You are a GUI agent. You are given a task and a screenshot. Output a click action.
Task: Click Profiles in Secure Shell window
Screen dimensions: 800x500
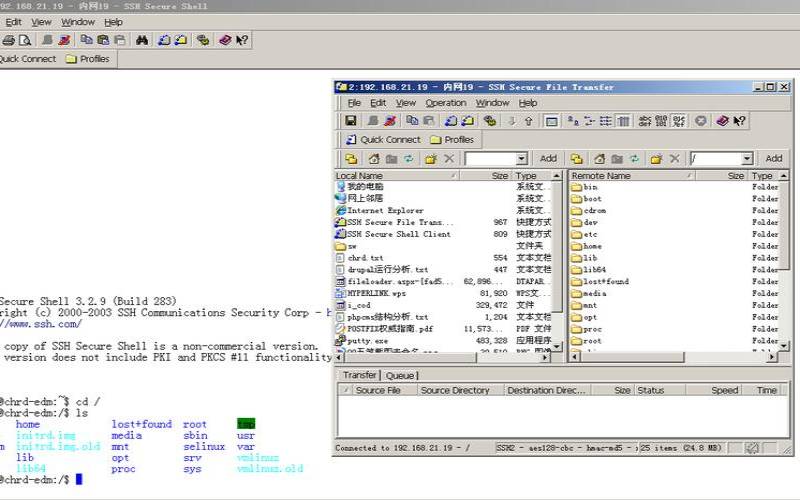pyautogui.click(x=88, y=59)
